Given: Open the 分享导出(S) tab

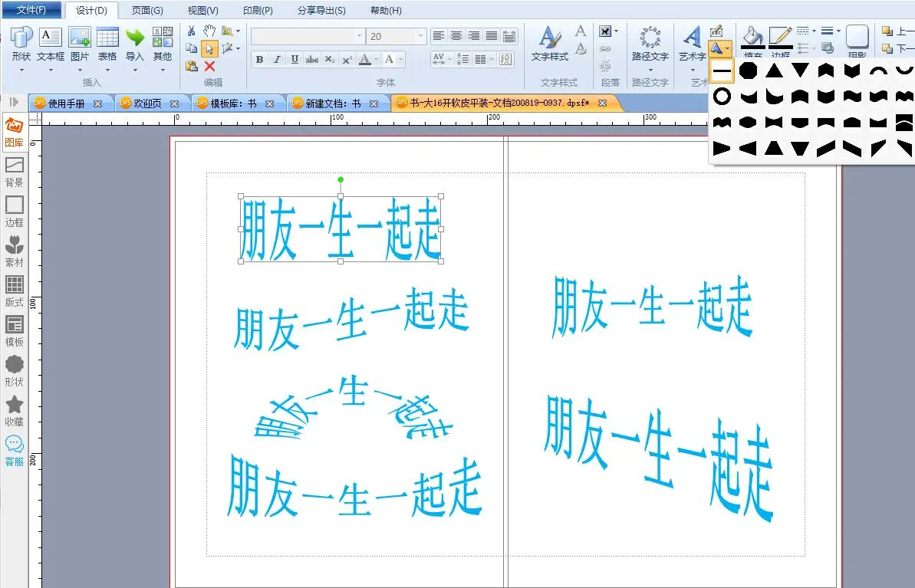Looking at the screenshot, I should point(321,10).
